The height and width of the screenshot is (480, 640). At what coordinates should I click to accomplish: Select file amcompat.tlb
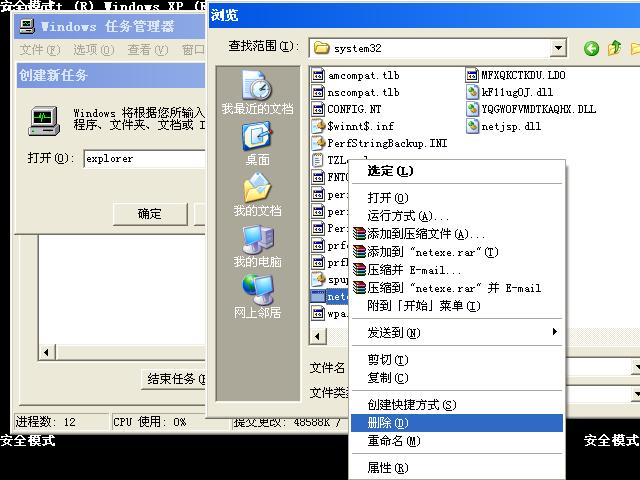(355, 76)
